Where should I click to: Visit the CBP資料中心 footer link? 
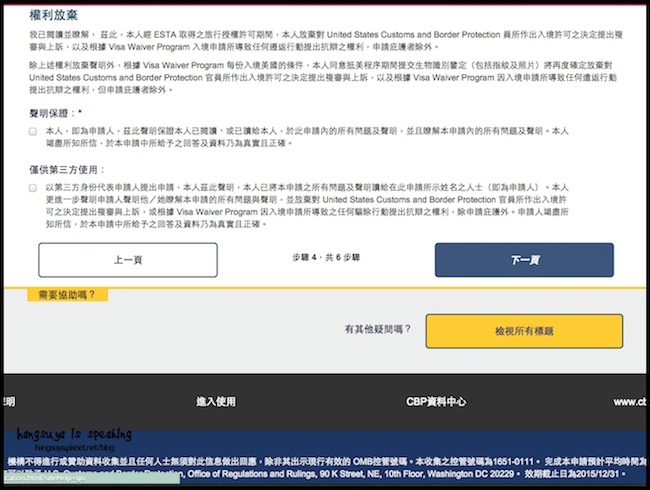436,401
